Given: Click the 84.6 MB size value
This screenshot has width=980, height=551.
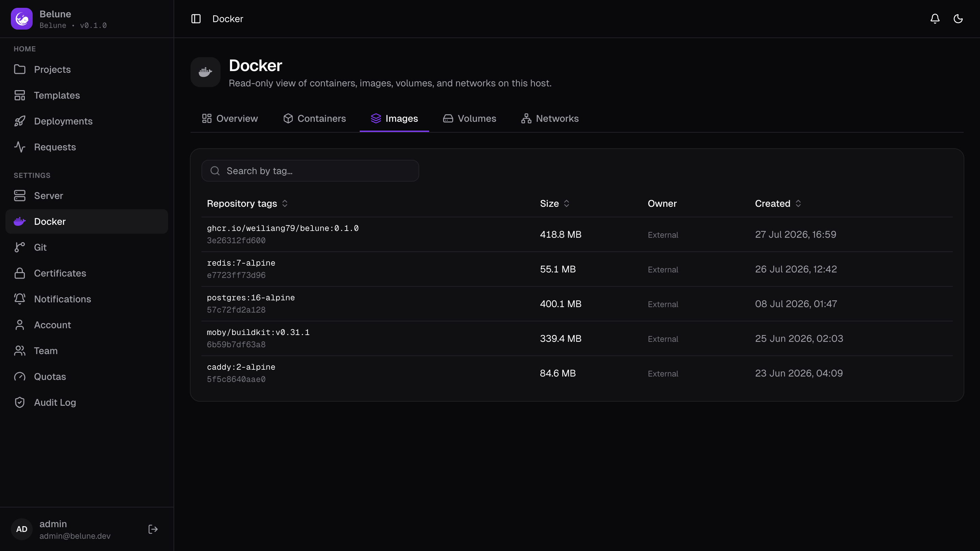Looking at the screenshot, I should [558, 373].
